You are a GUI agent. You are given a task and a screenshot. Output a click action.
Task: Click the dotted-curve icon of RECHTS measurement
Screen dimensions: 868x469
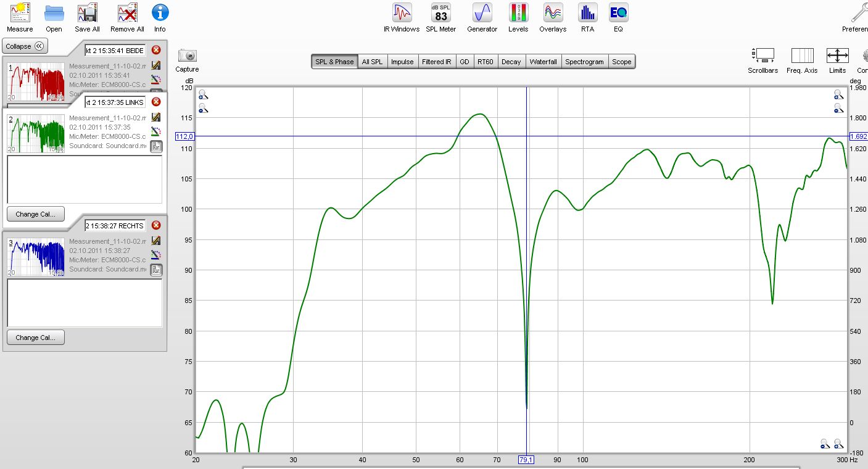(x=156, y=254)
